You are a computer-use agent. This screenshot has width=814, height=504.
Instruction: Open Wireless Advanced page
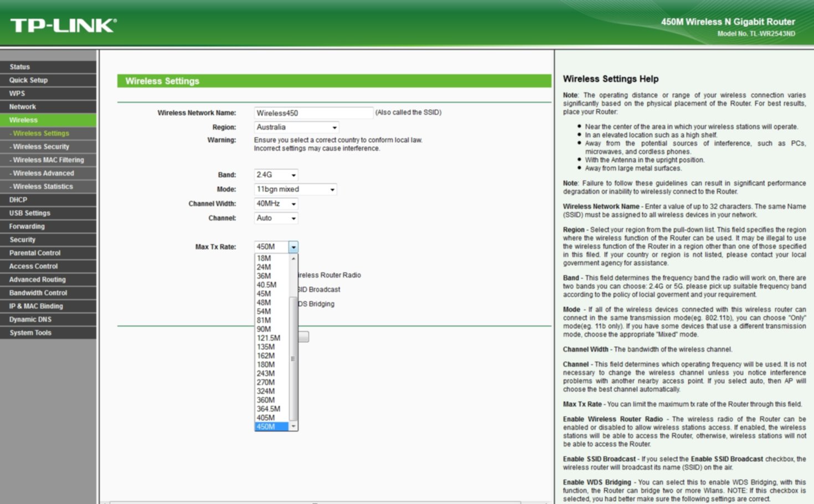tap(48, 173)
